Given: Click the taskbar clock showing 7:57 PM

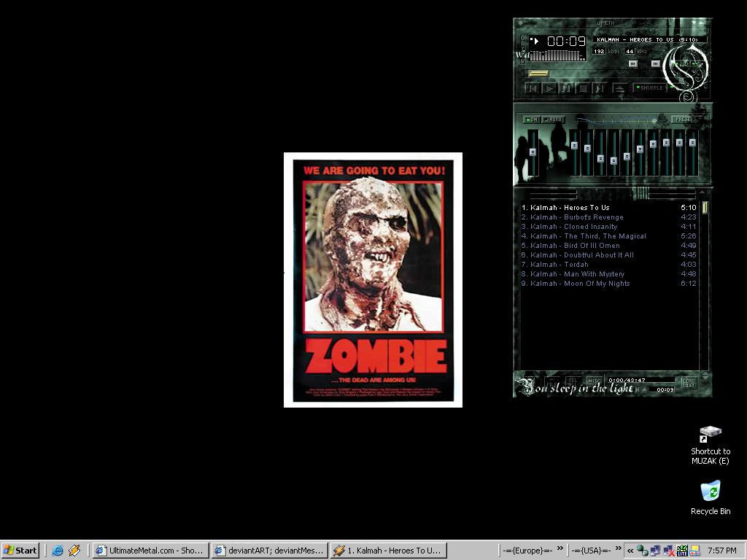Looking at the screenshot, I should [x=722, y=551].
